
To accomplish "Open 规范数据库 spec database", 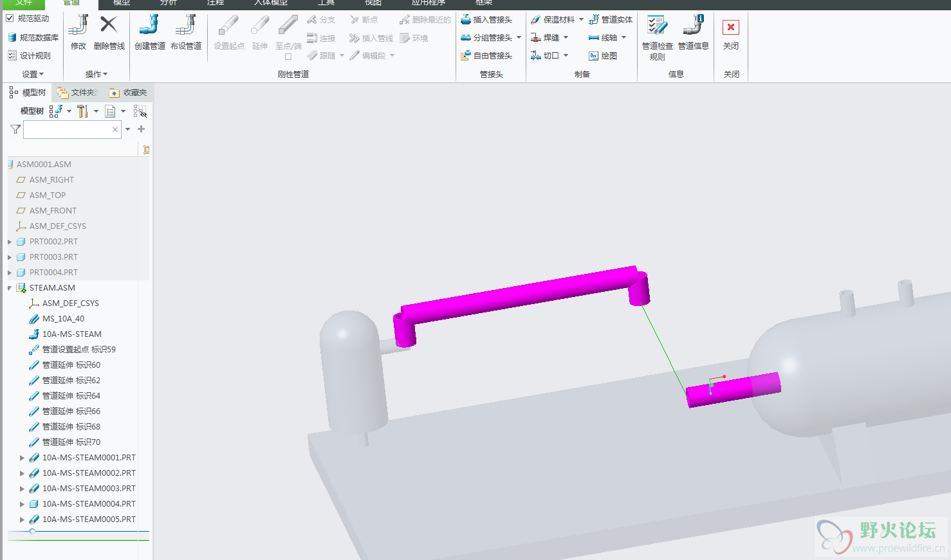I will (x=33, y=37).
